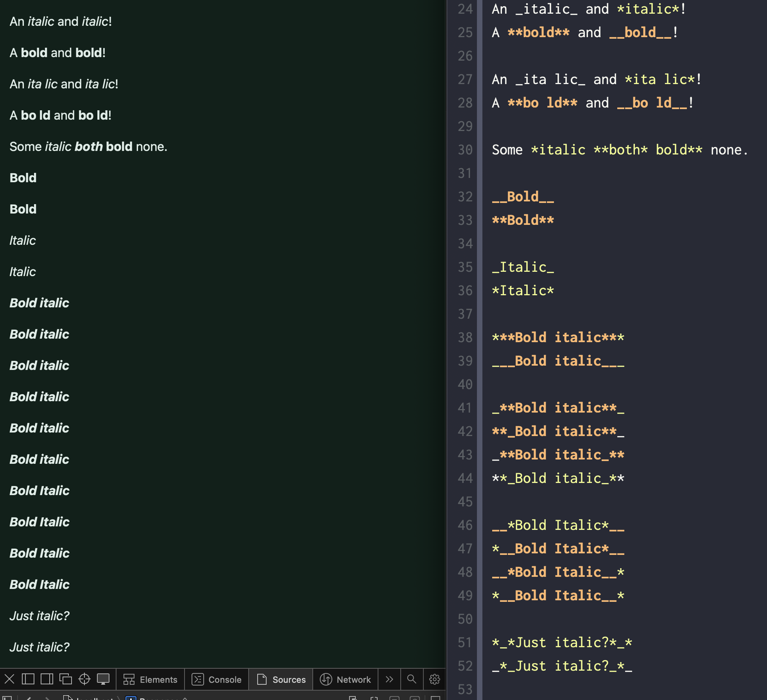Click the rendered line 'A bold and bold!'
The image size is (767, 700).
[x=57, y=53]
